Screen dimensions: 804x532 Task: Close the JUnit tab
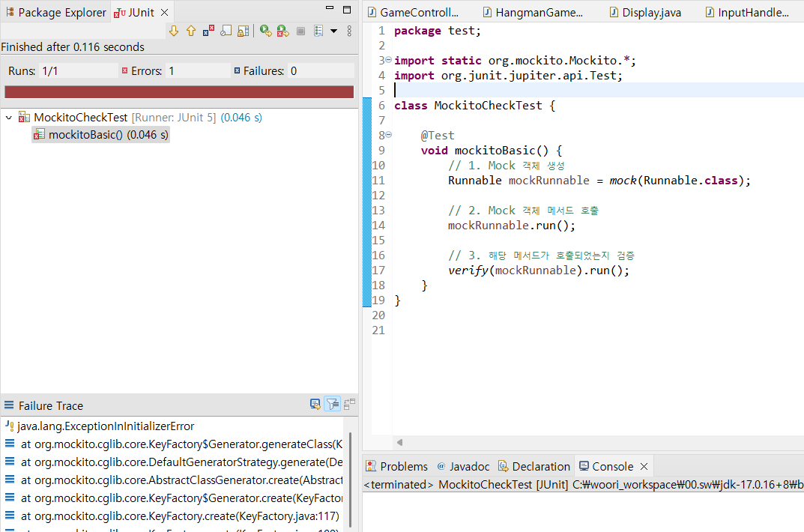pyautogui.click(x=165, y=12)
